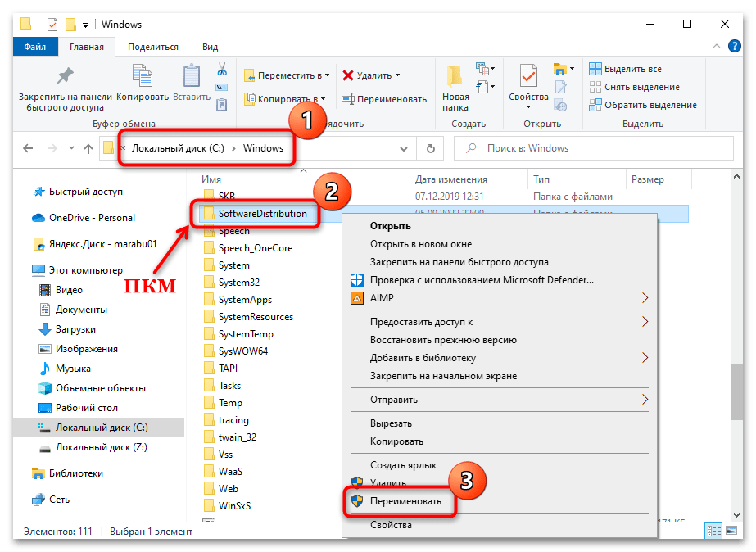Click the file list vertical scrollbar thumb

(736, 392)
